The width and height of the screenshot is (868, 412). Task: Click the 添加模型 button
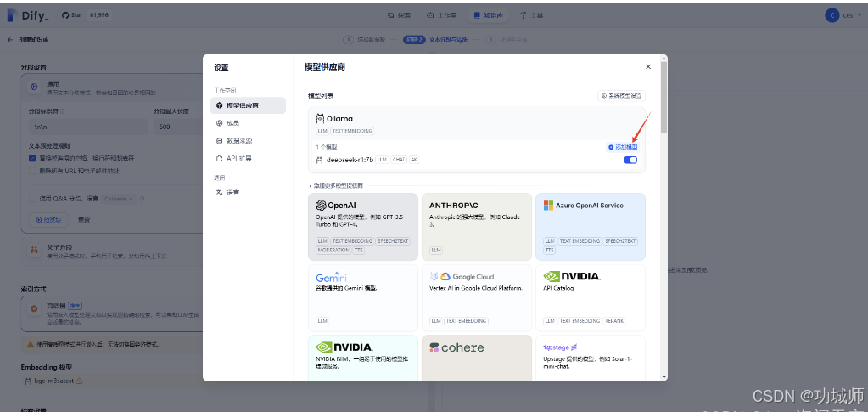[622, 147]
